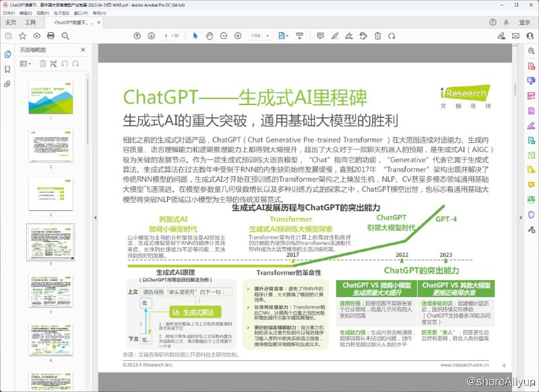This screenshot has width=539, height=392.
Task: Open the comment tool from the toolbar
Action: [x=321, y=37]
